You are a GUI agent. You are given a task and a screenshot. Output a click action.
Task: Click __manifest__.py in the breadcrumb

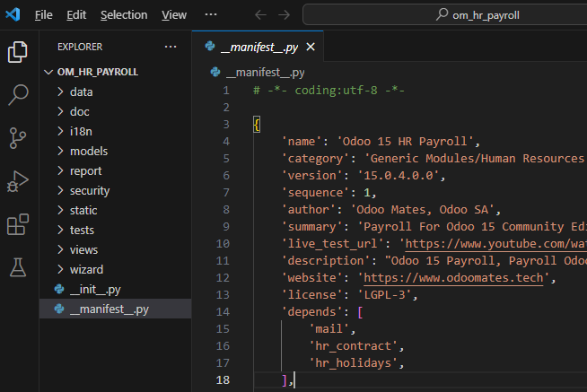265,72
